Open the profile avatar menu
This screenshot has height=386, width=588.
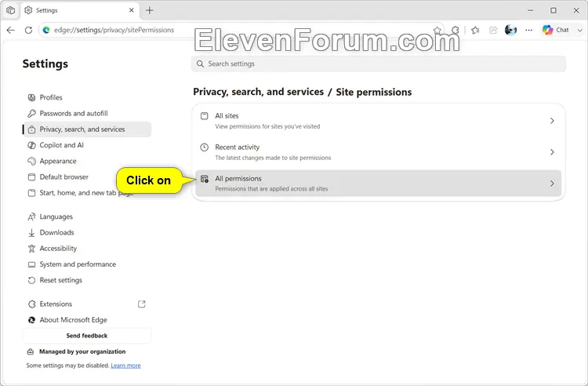click(x=510, y=30)
